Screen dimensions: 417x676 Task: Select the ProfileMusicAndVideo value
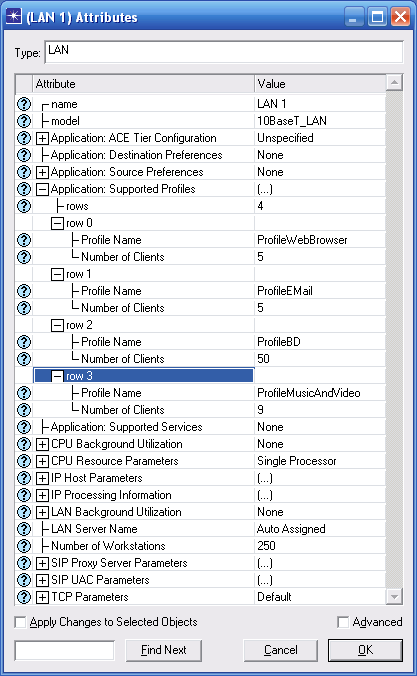pyautogui.click(x=309, y=393)
